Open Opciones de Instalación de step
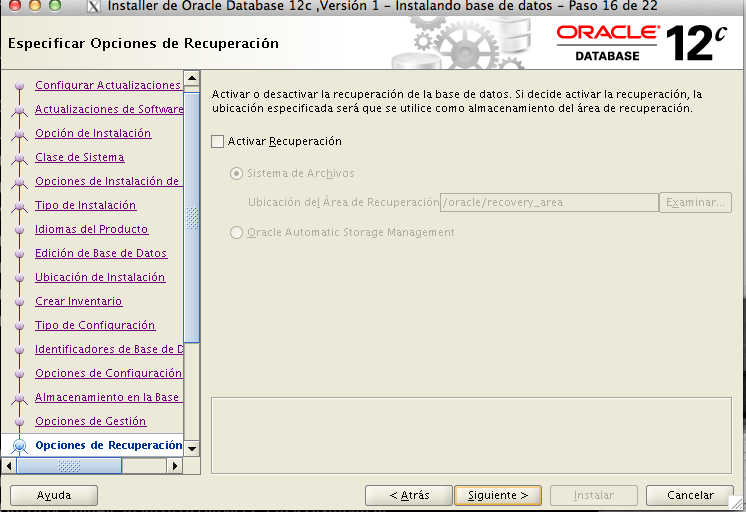This screenshot has height=512, width=746. [x=108, y=181]
